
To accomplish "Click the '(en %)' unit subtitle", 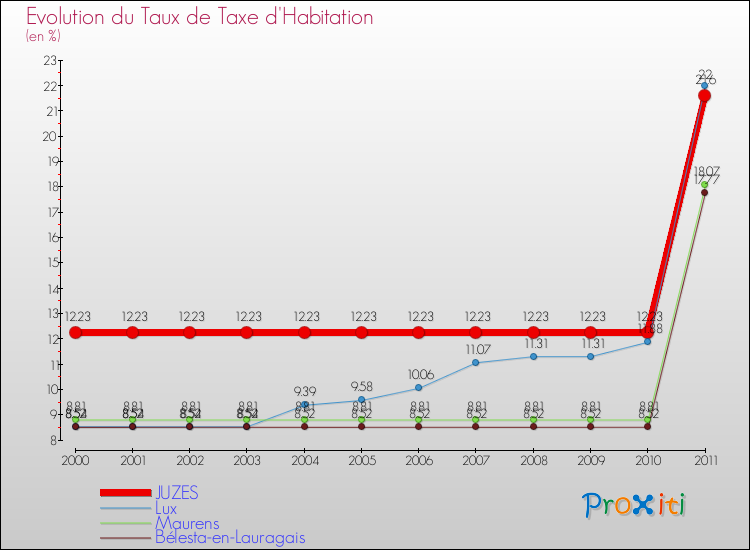I will [43, 36].
